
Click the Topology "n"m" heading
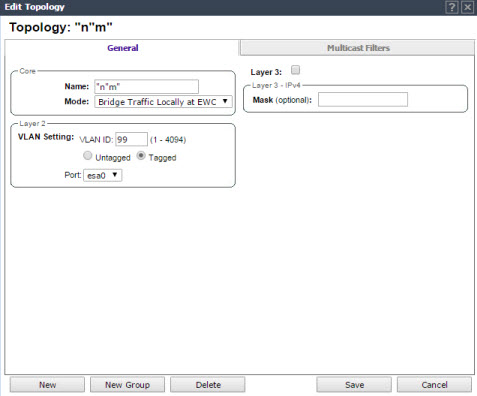61,27
